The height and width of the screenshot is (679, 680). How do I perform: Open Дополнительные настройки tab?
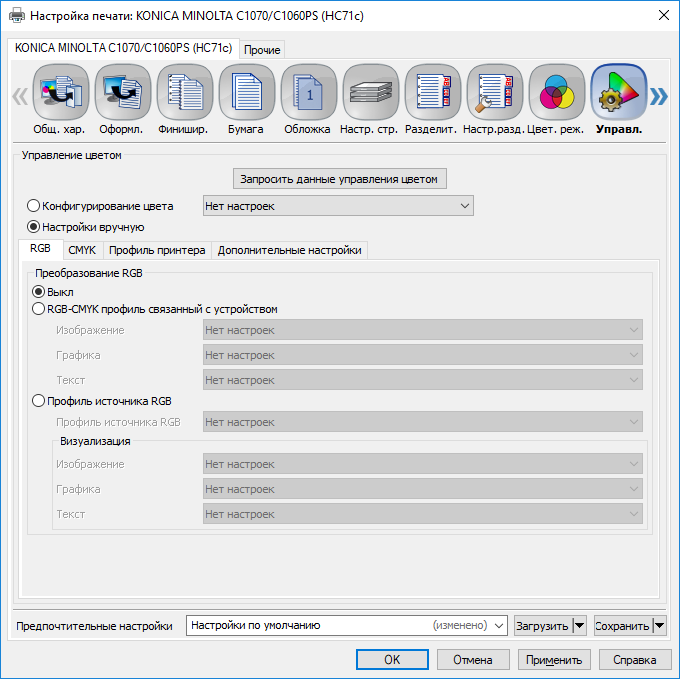tap(290, 250)
